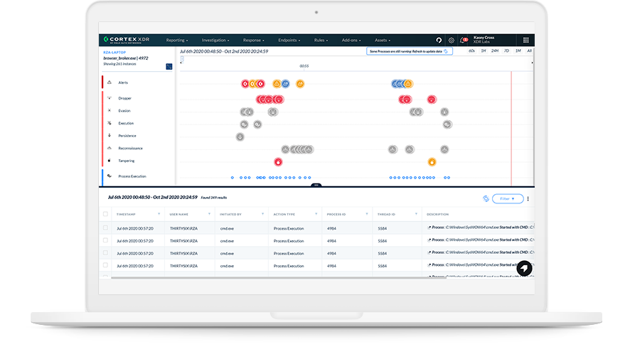Open the table's three-dot options menu
Screen dimensions: 630x364
click(x=528, y=199)
